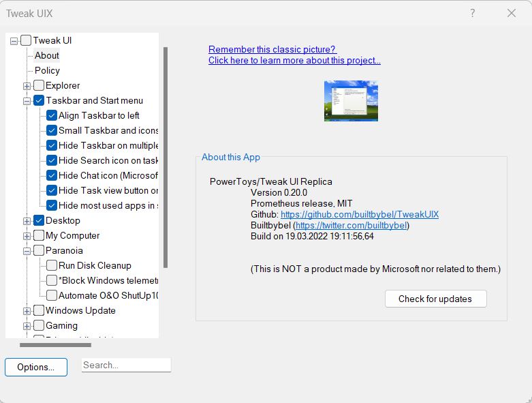Click 'learn more about this project' link
Viewport: 532px width, 403px height.
(294, 60)
